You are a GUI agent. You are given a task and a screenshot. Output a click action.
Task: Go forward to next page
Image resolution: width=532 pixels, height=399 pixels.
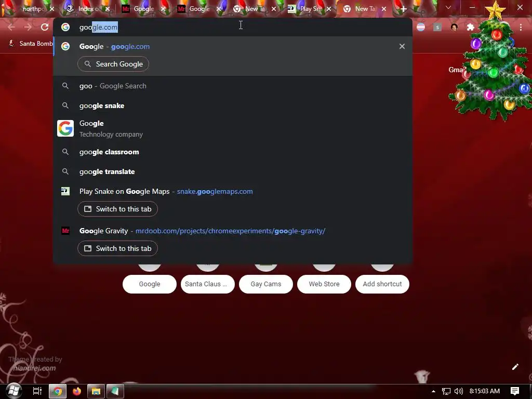pyautogui.click(x=28, y=27)
